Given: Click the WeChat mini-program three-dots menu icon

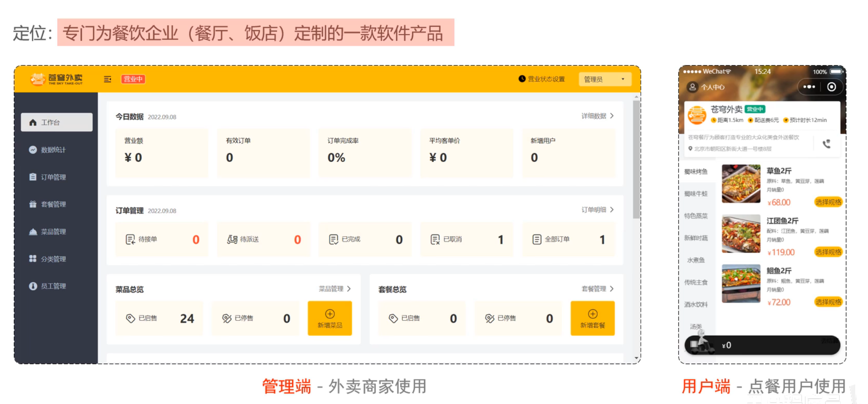Looking at the screenshot, I should click(809, 87).
